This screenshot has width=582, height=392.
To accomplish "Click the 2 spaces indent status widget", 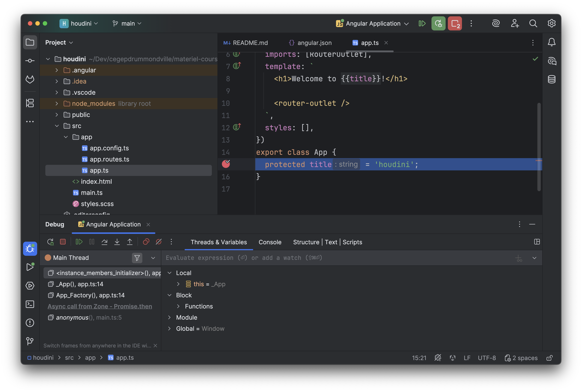I will point(521,358).
